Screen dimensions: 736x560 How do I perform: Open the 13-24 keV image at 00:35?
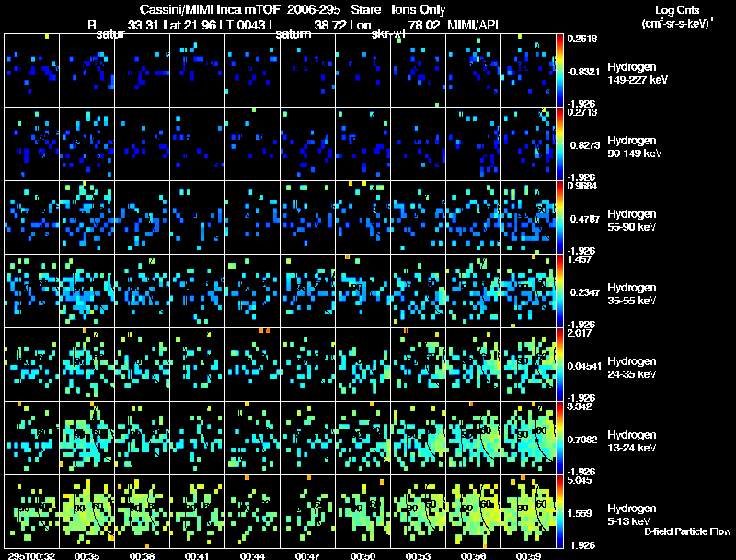tap(87, 438)
